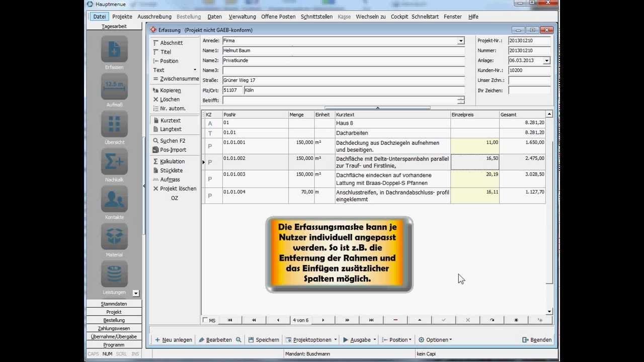Click Pos-Import in the side list
The height and width of the screenshot is (362, 644).
170,150
